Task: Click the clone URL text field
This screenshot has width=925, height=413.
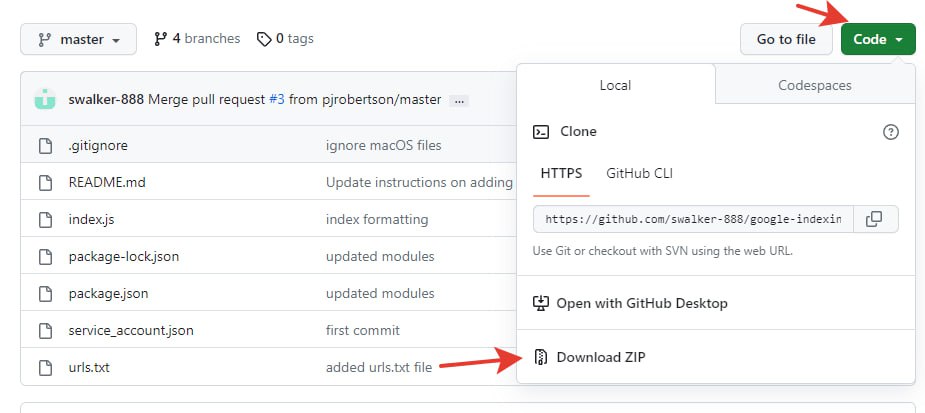Action: pyautogui.click(x=693, y=219)
